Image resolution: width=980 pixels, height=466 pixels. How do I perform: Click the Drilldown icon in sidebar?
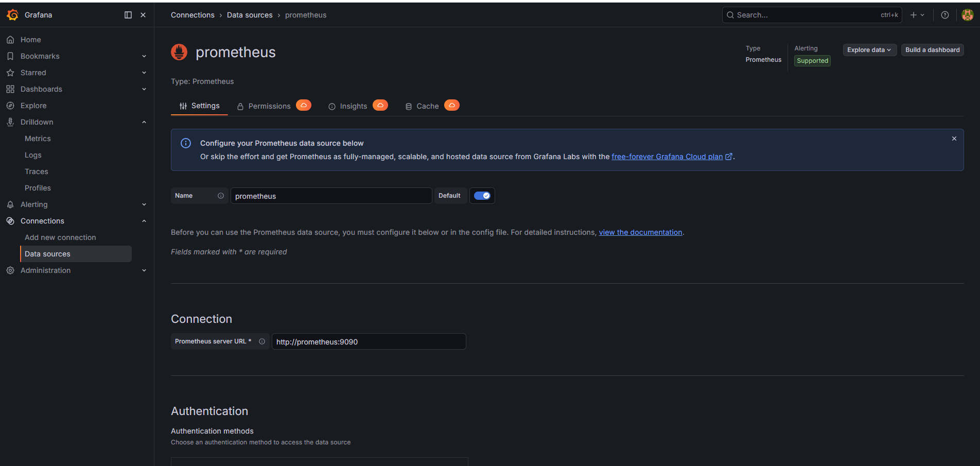click(10, 122)
